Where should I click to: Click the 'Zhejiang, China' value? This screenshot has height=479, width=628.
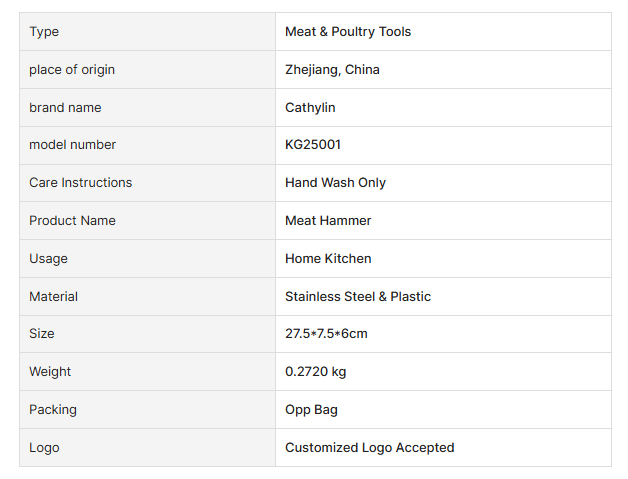tap(332, 70)
